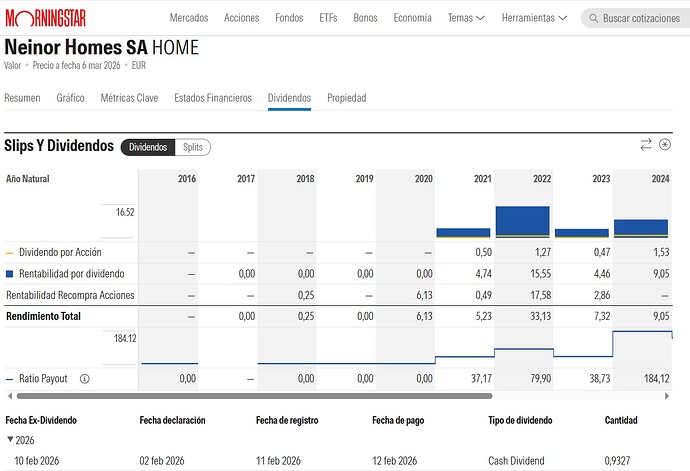Click the 79,90 payout ratio value

pos(540,379)
